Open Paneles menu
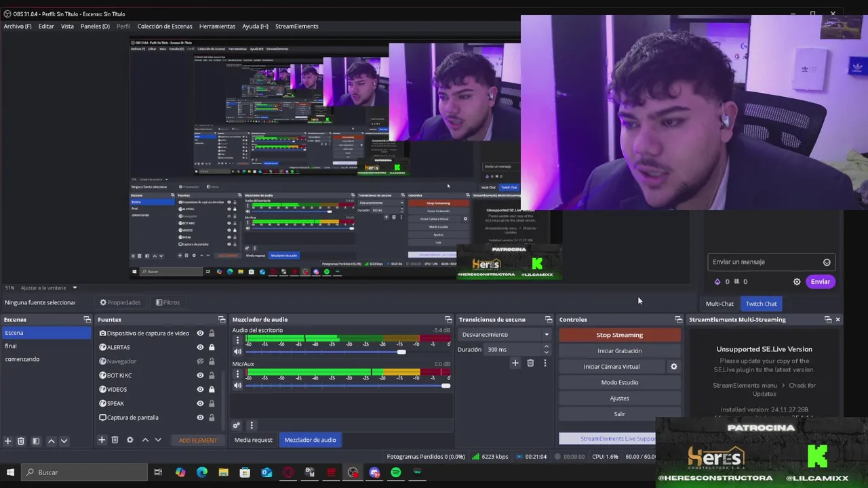Viewport: 868px width, 488px height. [x=95, y=26]
